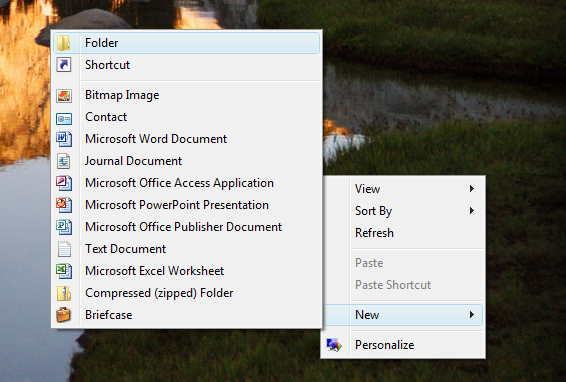Create a Compressed (zipped) Folder
566x382 pixels.
186,293
